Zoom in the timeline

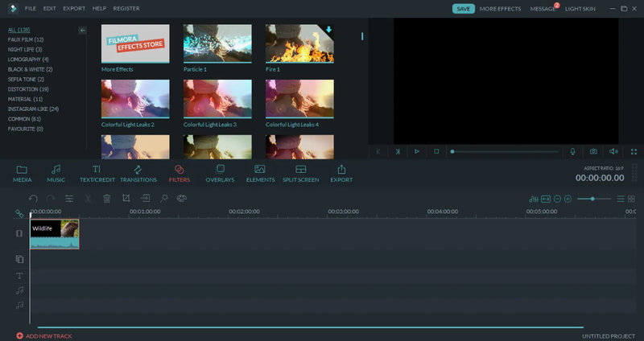[568, 199]
